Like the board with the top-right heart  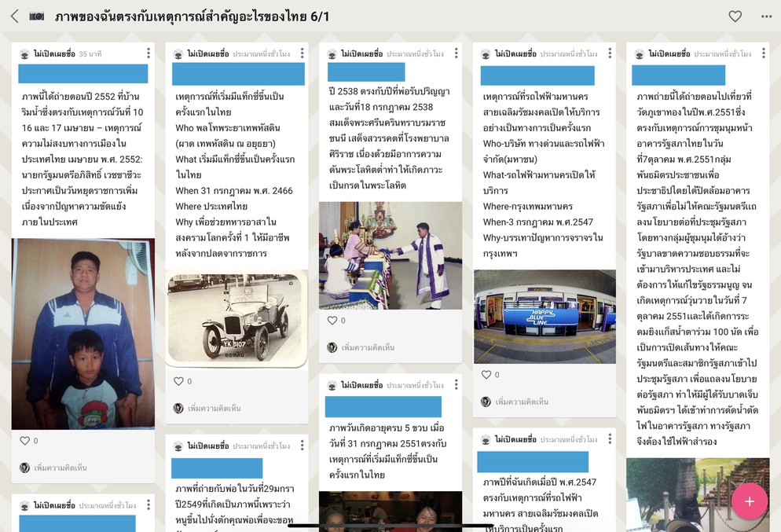(x=735, y=17)
